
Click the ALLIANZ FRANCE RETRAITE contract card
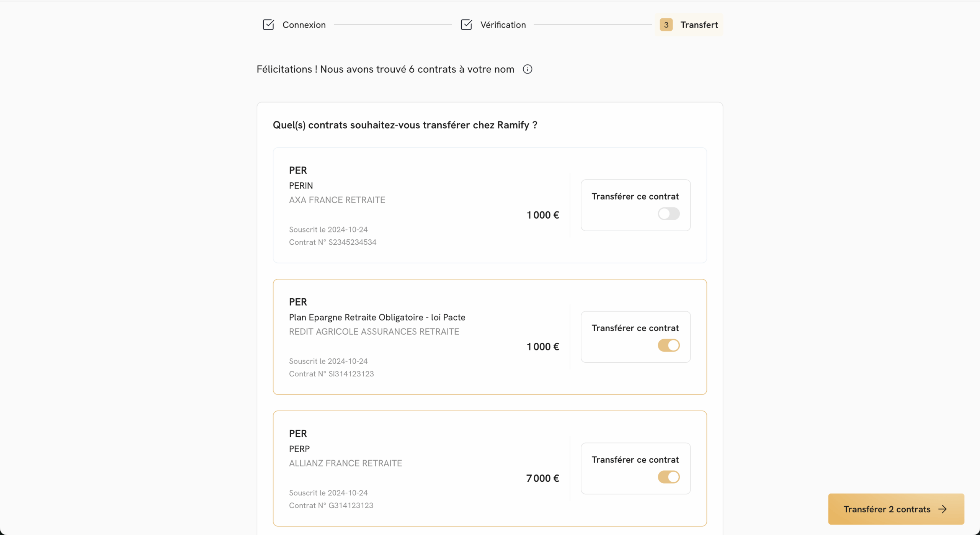click(421, 469)
